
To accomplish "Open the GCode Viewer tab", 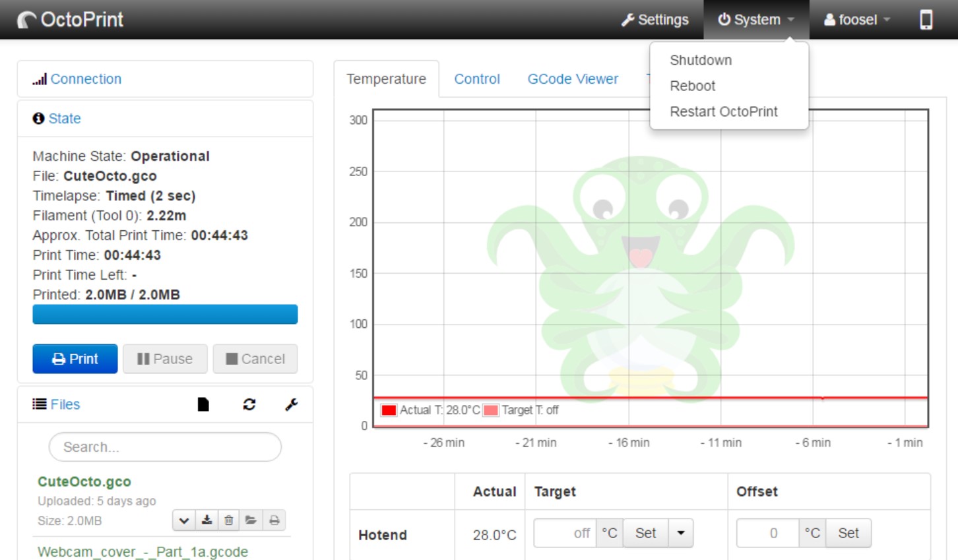I will pos(573,79).
